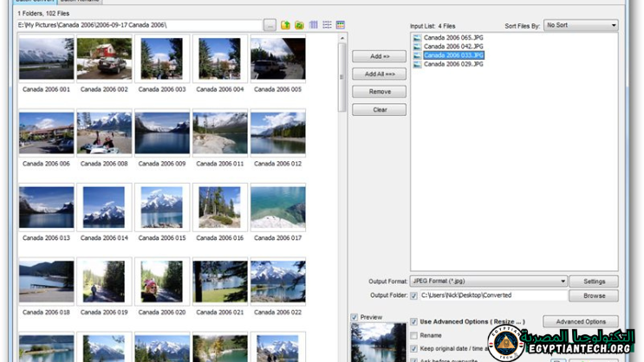Screen dimensions: 644x362
Task: Open output format Settings
Action: coord(594,281)
